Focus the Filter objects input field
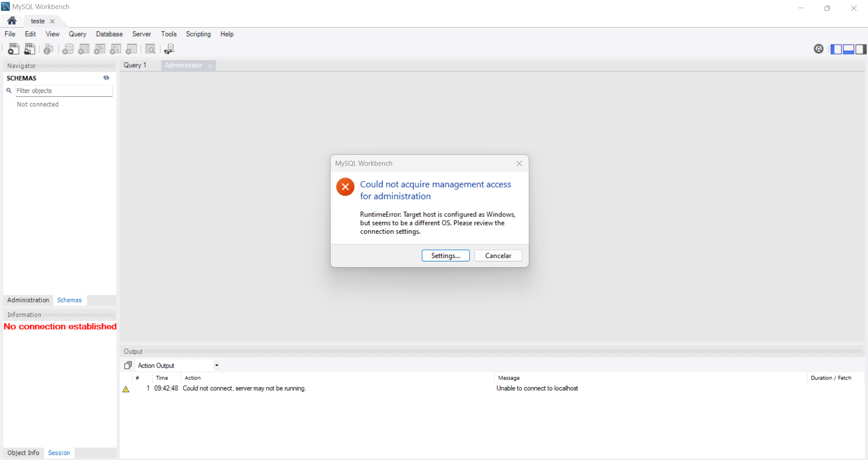 64,91
